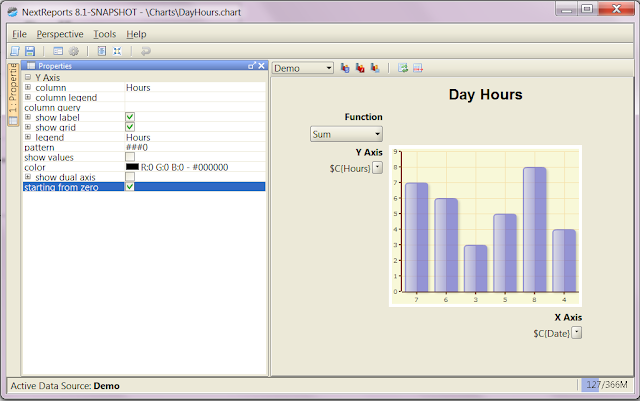Expand the show grid property
640x401 pixels.
tap(28, 127)
